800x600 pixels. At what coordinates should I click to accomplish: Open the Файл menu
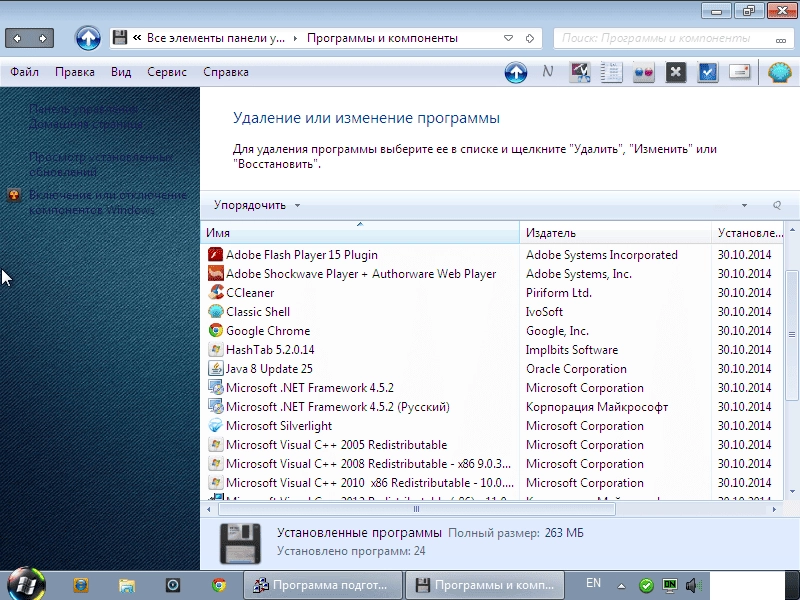click(x=24, y=72)
